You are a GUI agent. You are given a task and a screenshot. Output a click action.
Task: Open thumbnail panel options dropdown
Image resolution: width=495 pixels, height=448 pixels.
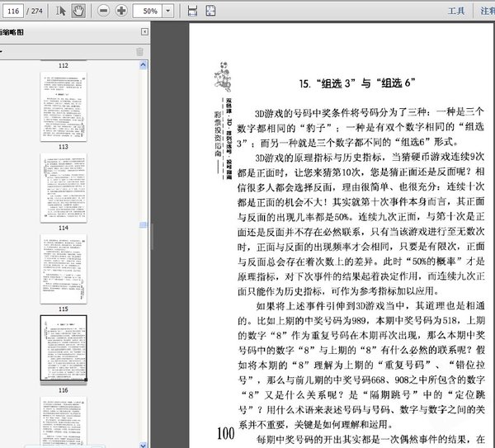click(x=2, y=51)
